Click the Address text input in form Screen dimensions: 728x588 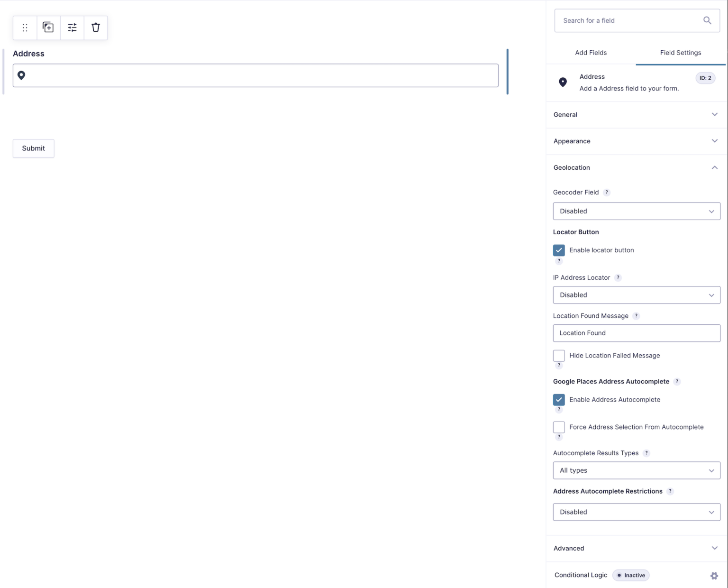pyautogui.click(x=255, y=75)
